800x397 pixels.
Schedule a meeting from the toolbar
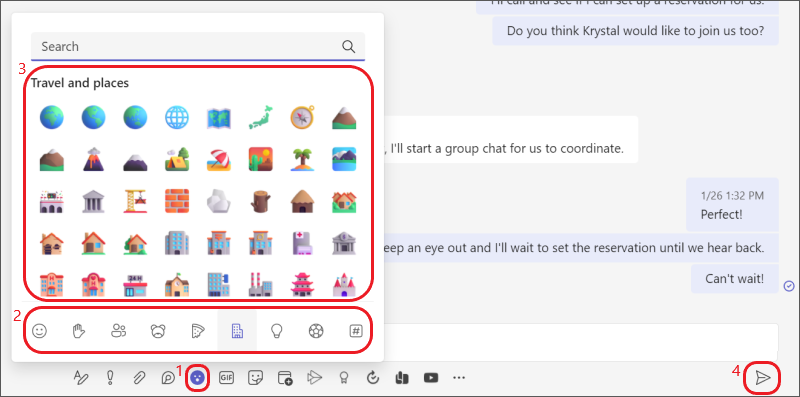pos(285,378)
